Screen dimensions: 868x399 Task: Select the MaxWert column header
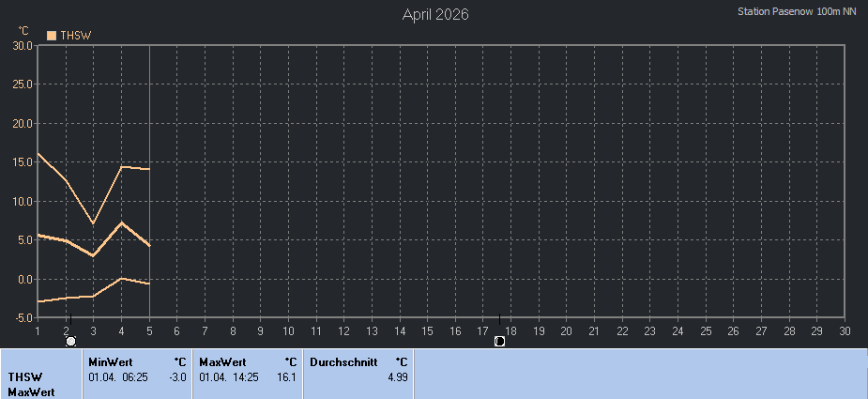click(221, 361)
